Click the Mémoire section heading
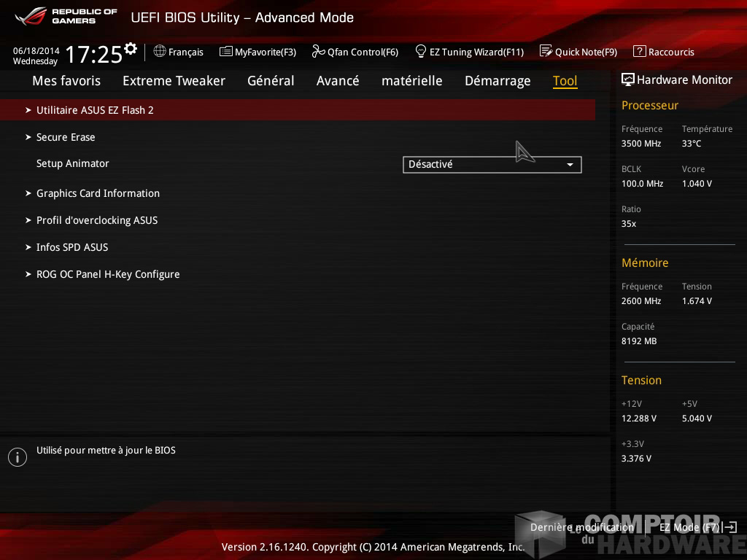This screenshot has height=560, width=747. click(645, 262)
